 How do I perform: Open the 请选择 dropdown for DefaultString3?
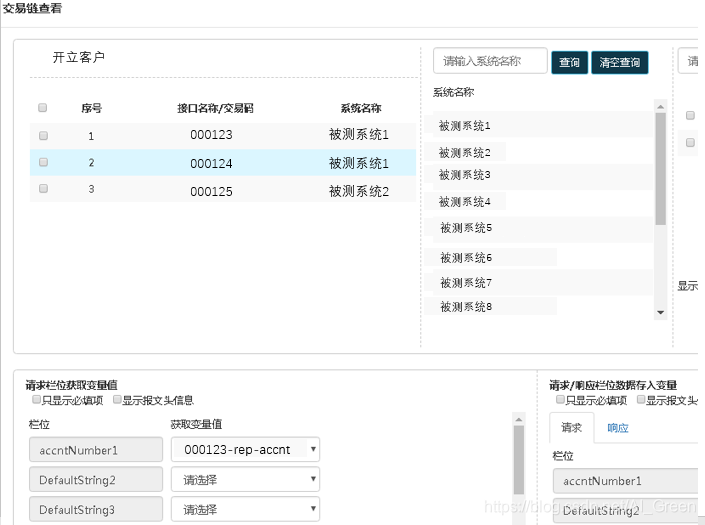(245, 509)
